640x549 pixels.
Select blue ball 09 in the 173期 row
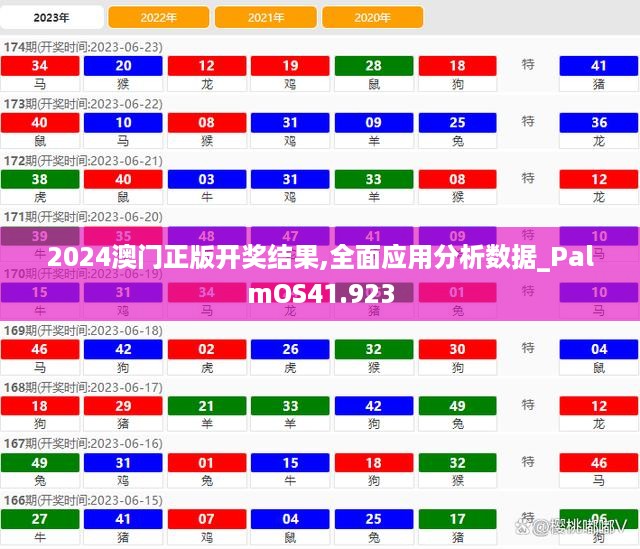point(374,122)
